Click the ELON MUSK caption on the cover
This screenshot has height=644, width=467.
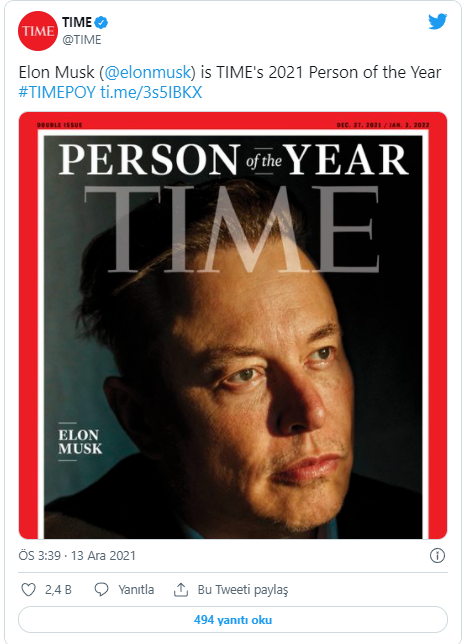click(x=80, y=442)
